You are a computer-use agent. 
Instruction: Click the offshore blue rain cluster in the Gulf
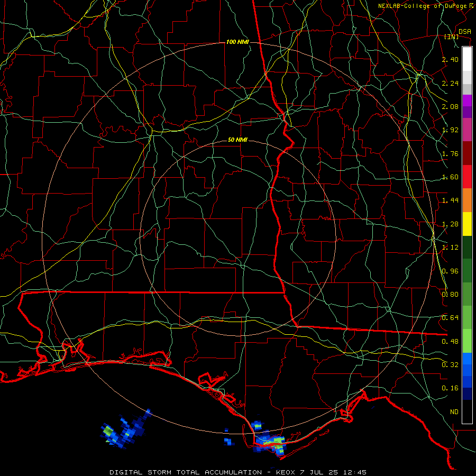click(x=124, y=429)
